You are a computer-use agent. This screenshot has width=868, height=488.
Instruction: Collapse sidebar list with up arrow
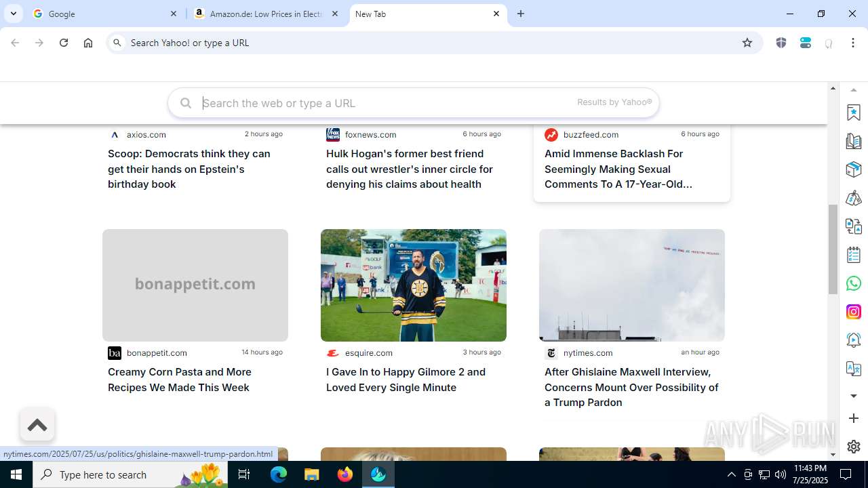pyautogui.click(x=854, y=91)
